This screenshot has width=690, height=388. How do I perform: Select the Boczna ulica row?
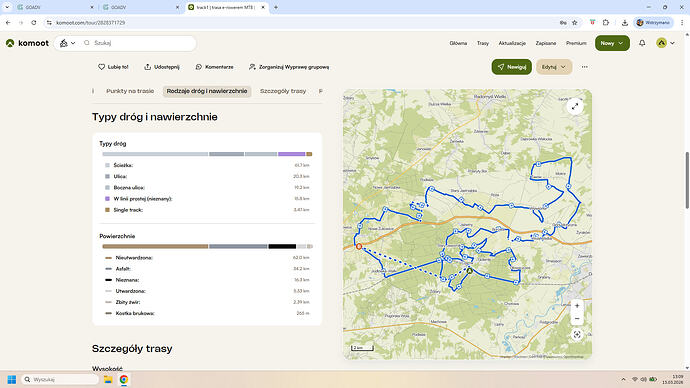coord(207,188)
